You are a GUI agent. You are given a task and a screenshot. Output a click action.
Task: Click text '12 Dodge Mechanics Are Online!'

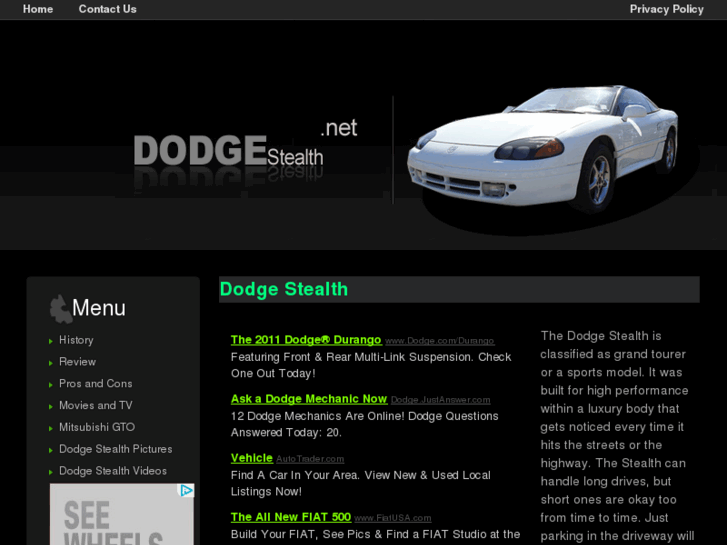(x=318, y=416)
